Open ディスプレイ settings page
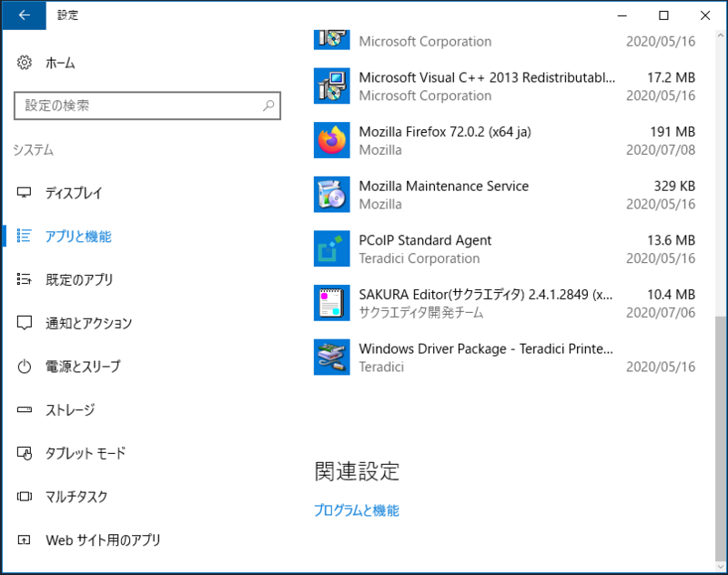 (x=74, y=193)
